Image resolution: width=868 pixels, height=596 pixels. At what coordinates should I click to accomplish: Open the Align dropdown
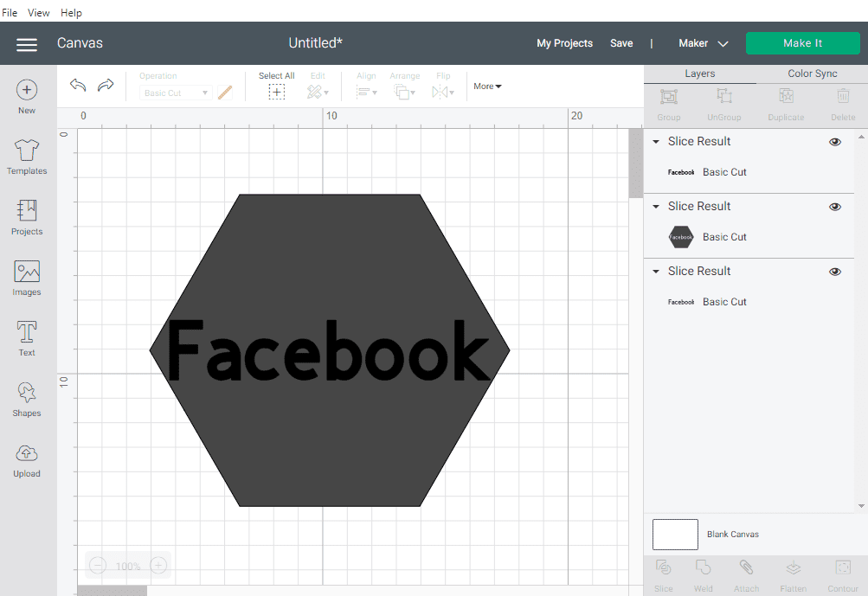click(x=366, y=92)
